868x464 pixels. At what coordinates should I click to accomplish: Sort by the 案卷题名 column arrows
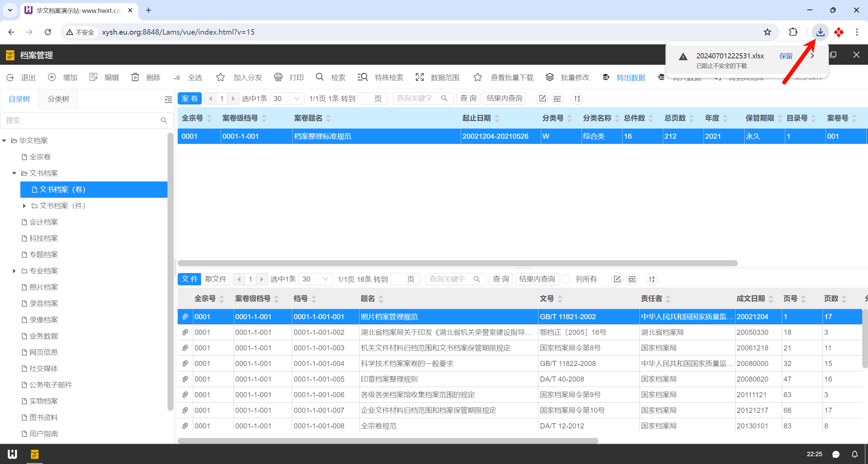click(328, 118)
